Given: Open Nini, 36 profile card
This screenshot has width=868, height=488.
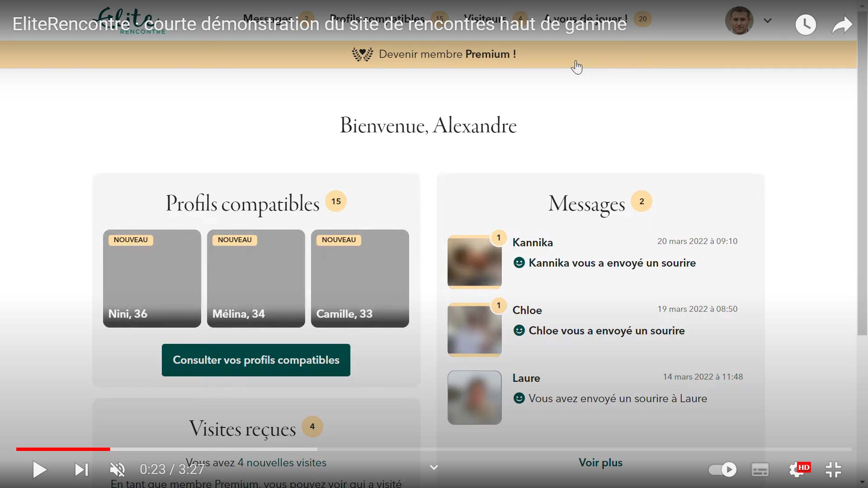Looking at the screenshot, I should click(x=152, y=278).
